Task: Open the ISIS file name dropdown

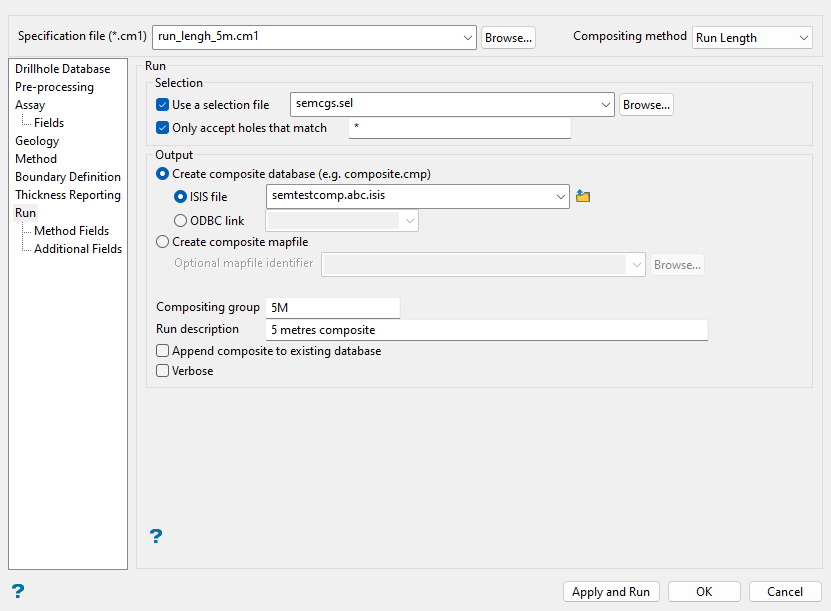Action: [561, 197]
